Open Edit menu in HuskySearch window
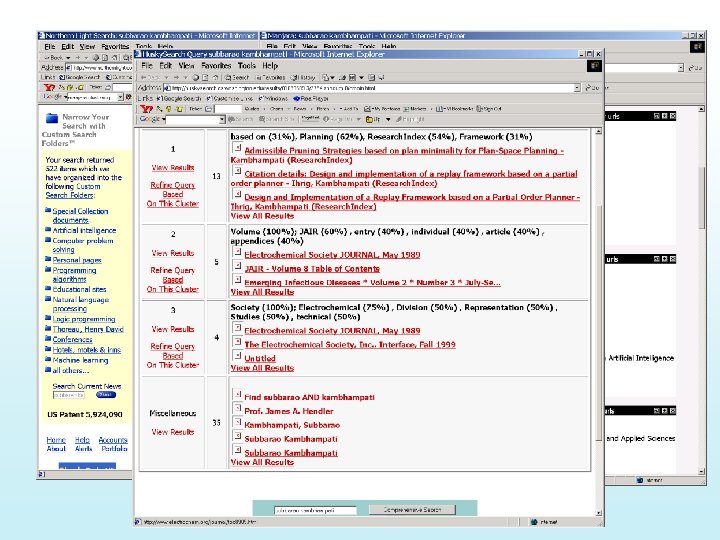 [x=165, y=66]
